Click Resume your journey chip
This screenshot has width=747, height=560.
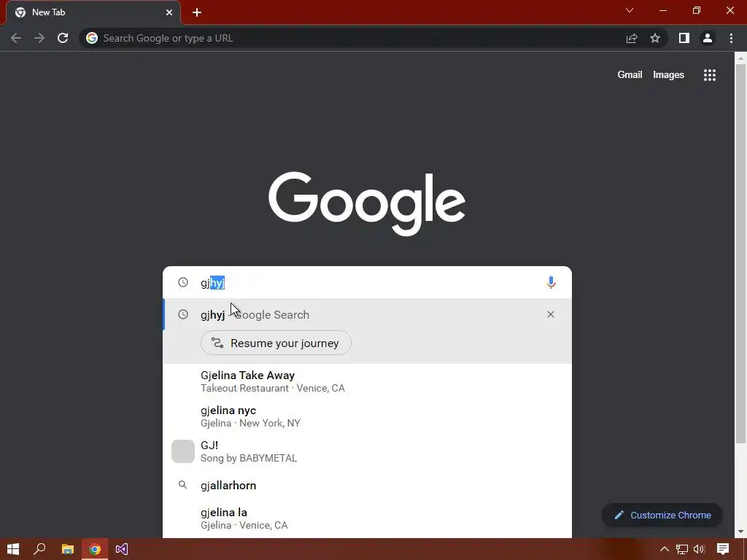(276, 343)
